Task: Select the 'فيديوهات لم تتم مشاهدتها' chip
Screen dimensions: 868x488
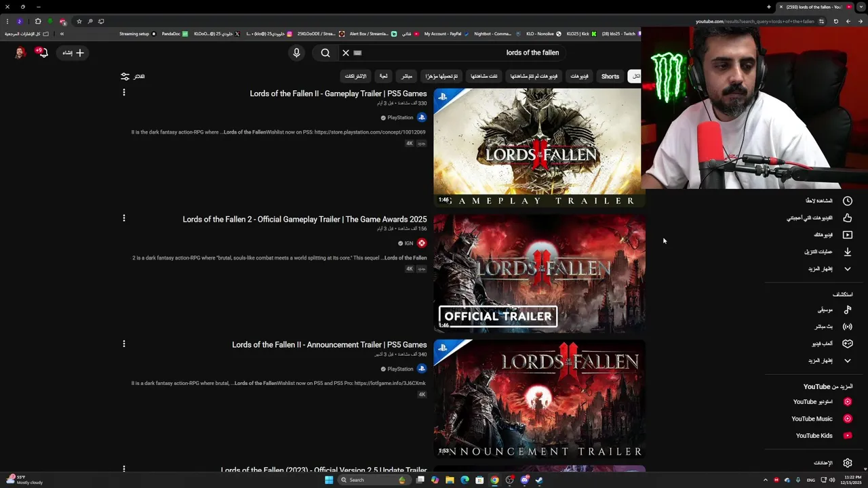Action: [534, 77]
